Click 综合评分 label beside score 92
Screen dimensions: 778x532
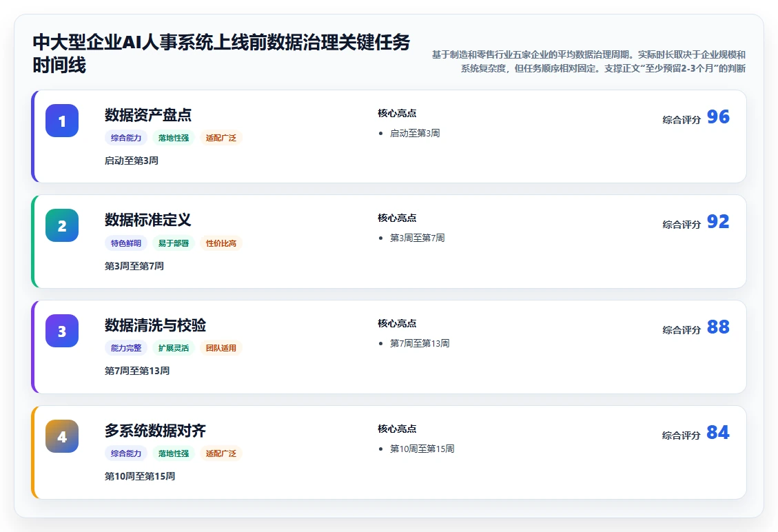tap(682, 225)
